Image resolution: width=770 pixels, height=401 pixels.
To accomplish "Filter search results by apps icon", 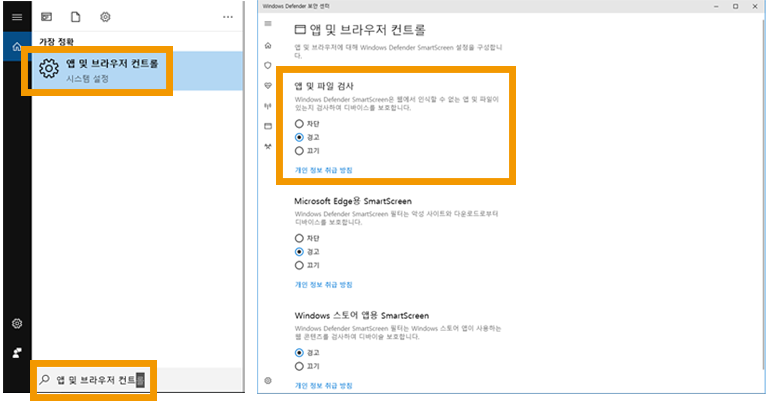I will pos(47,17).
